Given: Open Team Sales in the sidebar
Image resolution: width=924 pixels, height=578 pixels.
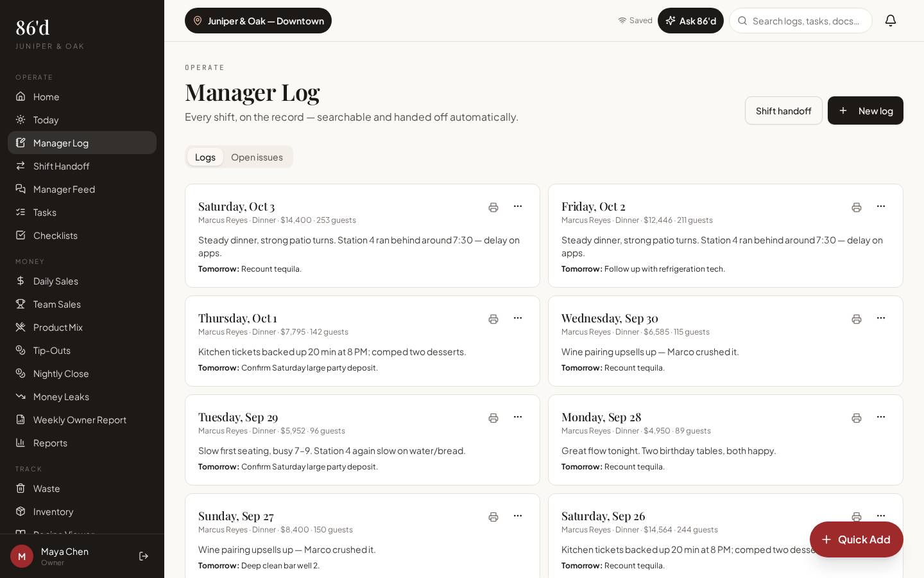Looking at the screenshot, I should point(82,304).
